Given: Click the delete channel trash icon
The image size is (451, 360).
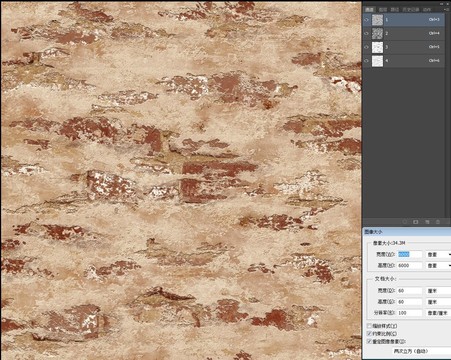Looking at the screenshot, I should [x=438, y=222].
